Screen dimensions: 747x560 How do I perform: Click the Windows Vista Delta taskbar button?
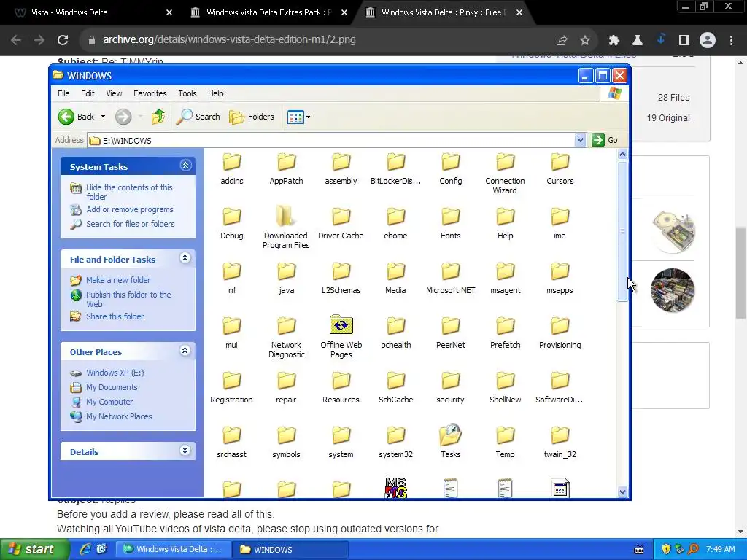click(174, 549)
